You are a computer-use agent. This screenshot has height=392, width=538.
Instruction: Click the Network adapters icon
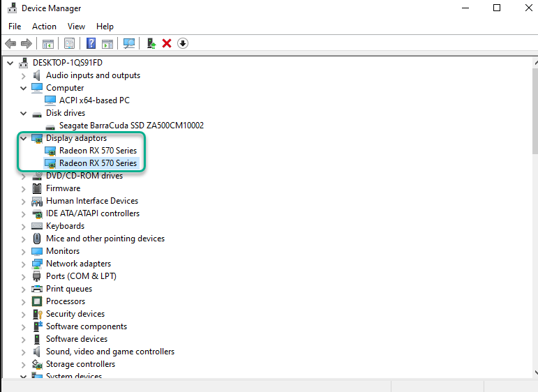click(x=37, y=264)
